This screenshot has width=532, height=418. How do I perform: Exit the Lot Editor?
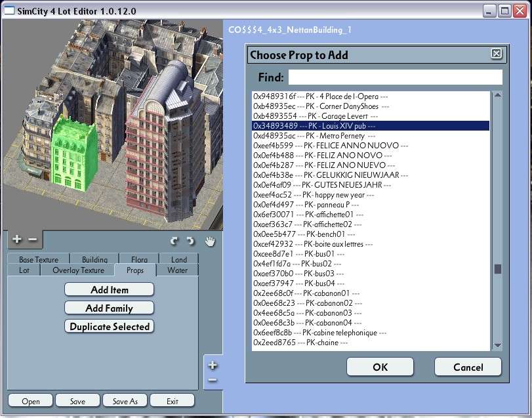point(173,401)
